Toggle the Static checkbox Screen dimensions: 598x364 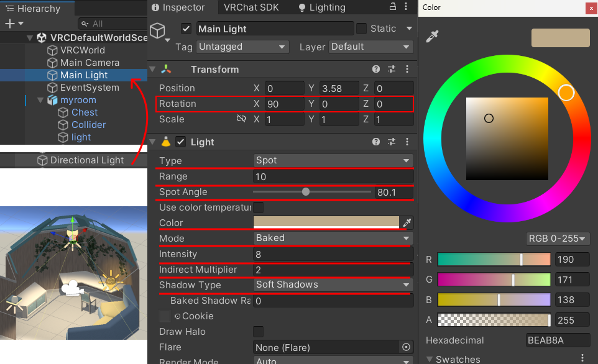(x=361, y=29)
